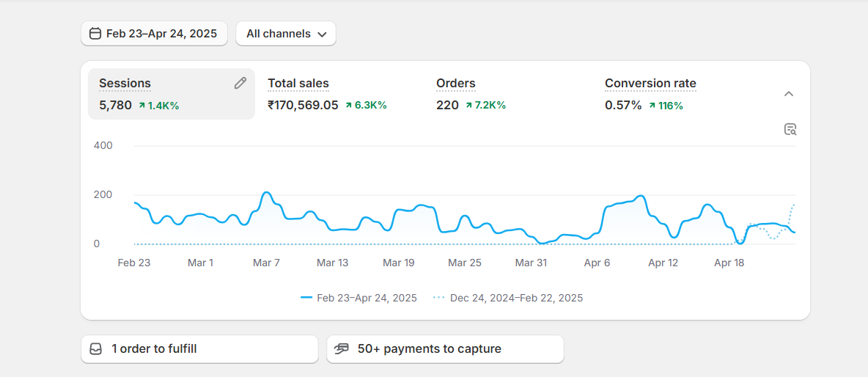Screen dimensions: 868x377
Task: Click the green trend arrow next to 7.2K%
Action: point(468,106)
